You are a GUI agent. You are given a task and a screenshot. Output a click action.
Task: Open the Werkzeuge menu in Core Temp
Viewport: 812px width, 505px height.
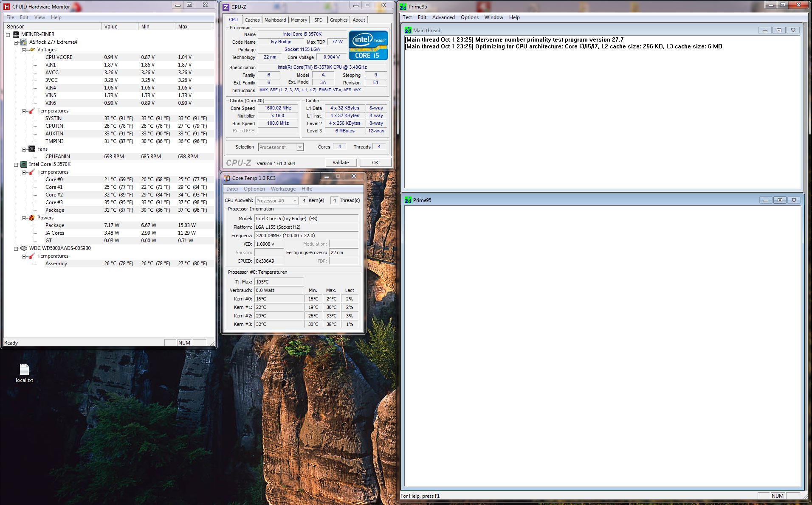(283, 189)
